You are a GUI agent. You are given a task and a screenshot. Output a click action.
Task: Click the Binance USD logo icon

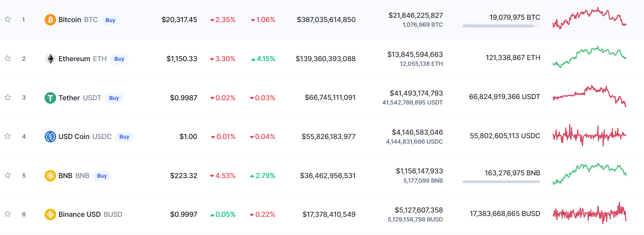click(50, 214)
